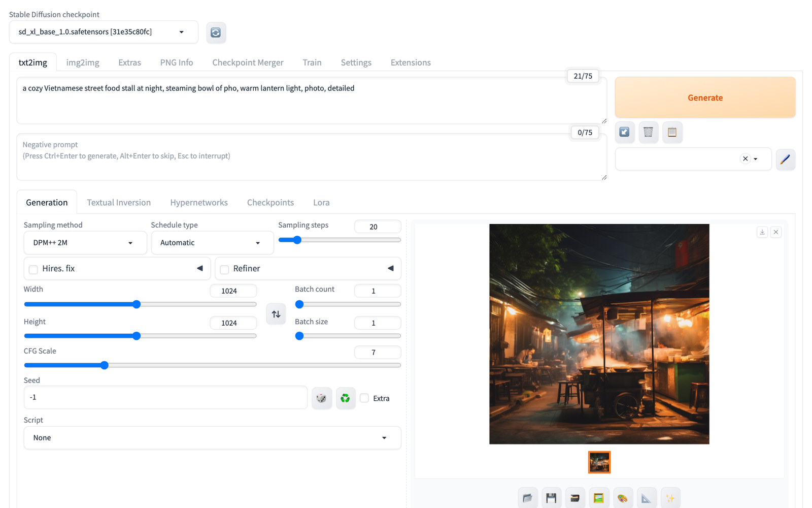Randomize seed with the dice icon
Image resolution: width=812 pixels, height=508 pixels.
pos(321,398)
